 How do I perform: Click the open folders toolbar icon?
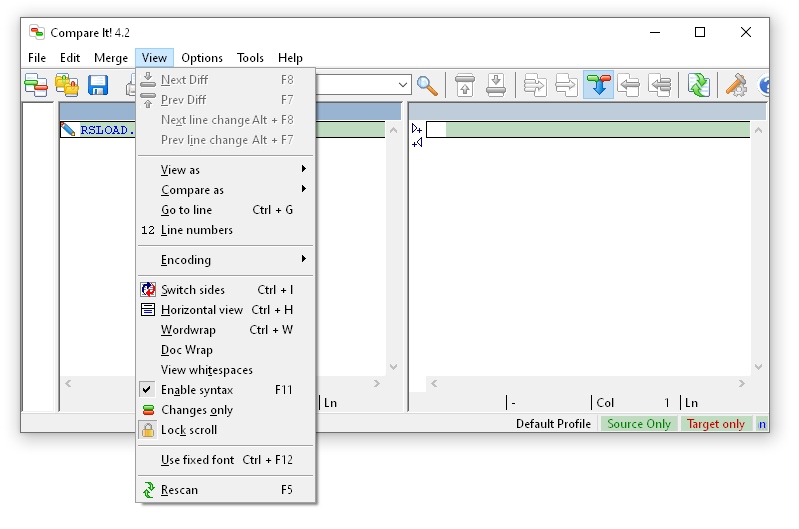point(67,85)
